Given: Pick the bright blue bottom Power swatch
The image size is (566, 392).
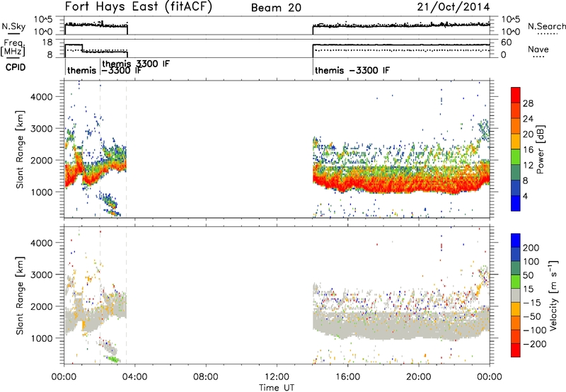Looking at the screenshot, I should 516,203.
